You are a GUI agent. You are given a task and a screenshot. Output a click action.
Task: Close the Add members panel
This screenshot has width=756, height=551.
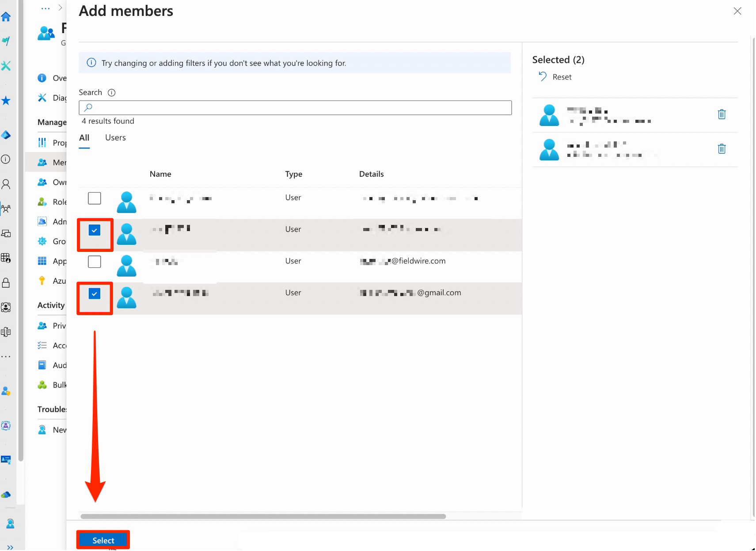737,11
